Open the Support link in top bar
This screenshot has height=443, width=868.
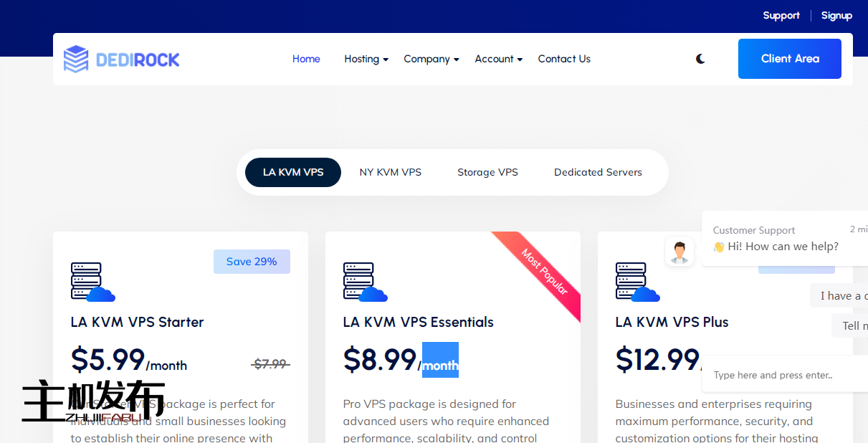(781, 15)
